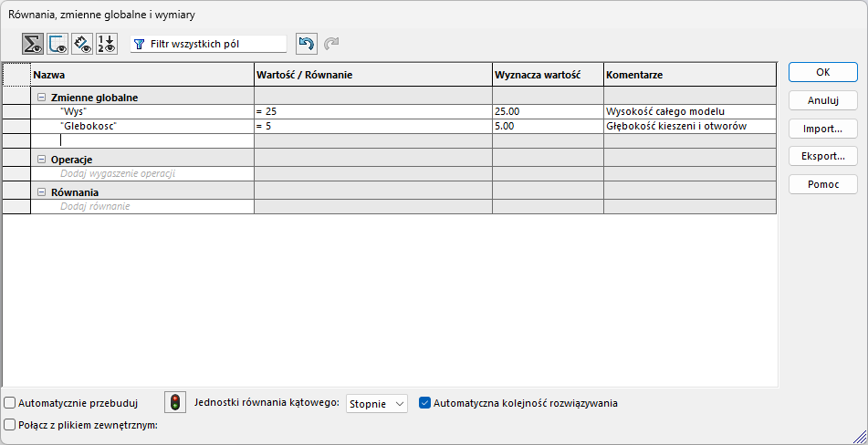Click the Redo arrow icon
Viewport: 868px width, 445px height.
click(x=331, y=44)
